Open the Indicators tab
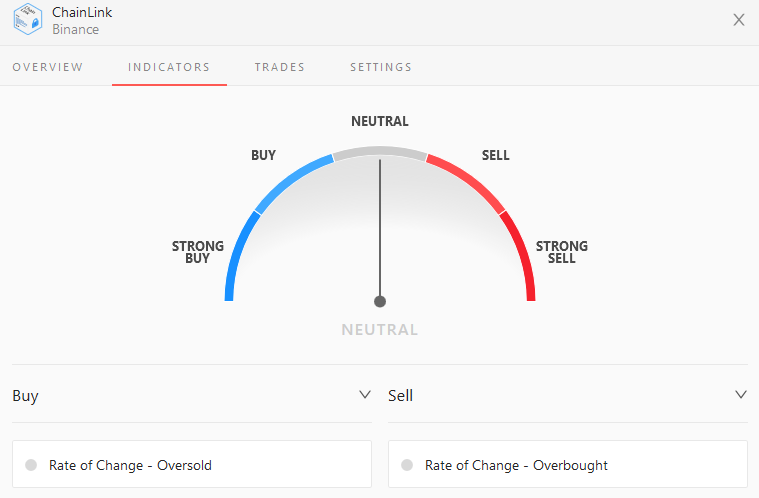The width and height of the screenshot is (759, 498). 169,67
